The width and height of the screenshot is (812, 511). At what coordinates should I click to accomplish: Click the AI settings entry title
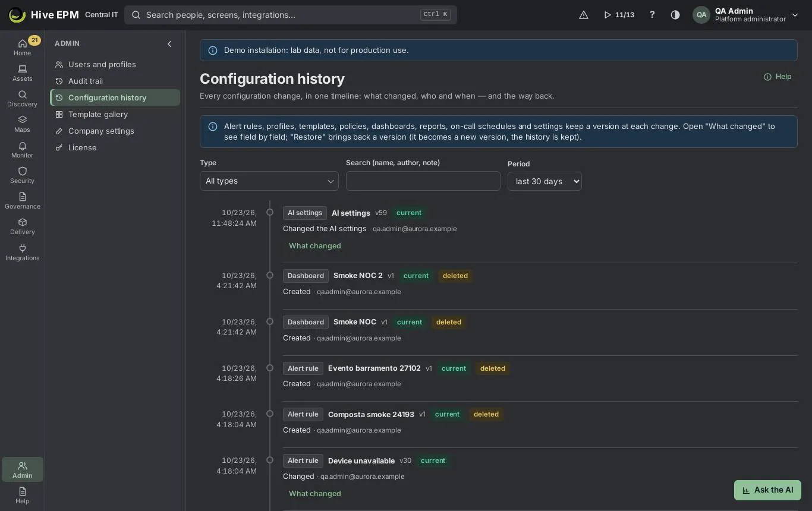click(x=351, y=213)
